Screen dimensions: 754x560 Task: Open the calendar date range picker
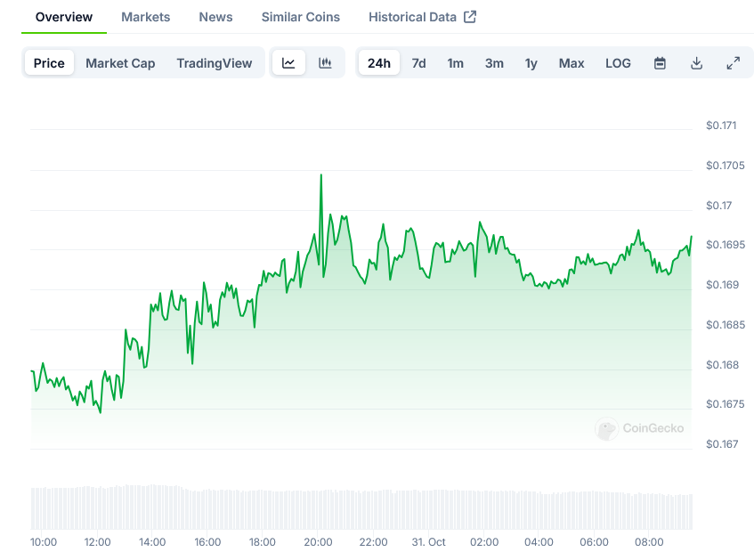(660, 63)
